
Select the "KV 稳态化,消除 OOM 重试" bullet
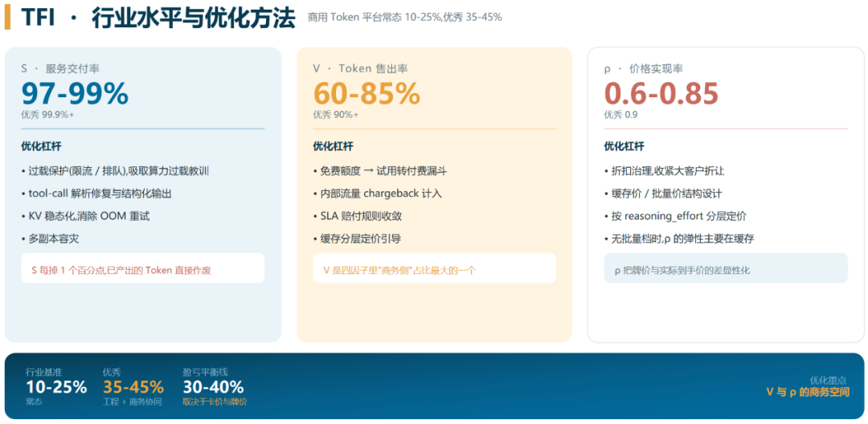click(x=85, y=216)
